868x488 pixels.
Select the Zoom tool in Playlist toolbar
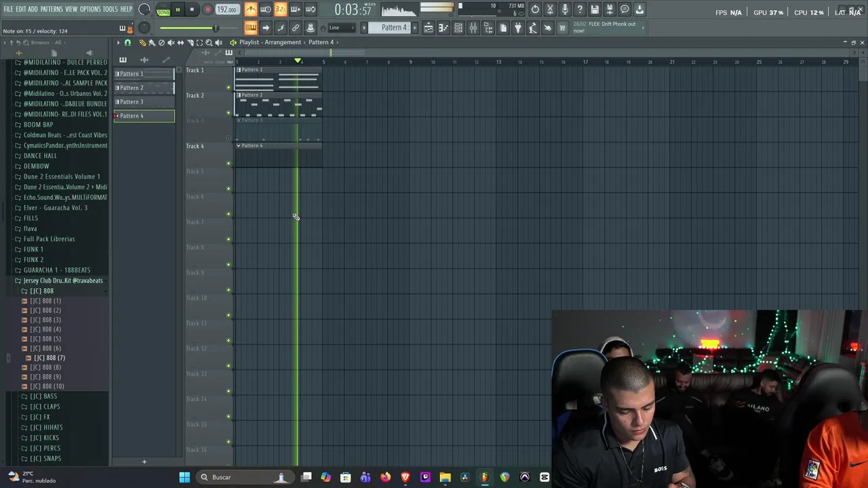pyautogui.click(x=209, y=43)
